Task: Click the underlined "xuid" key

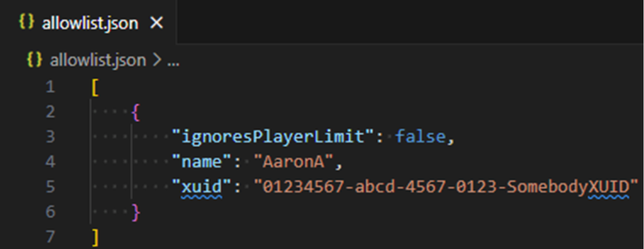Action: [202, 187]
